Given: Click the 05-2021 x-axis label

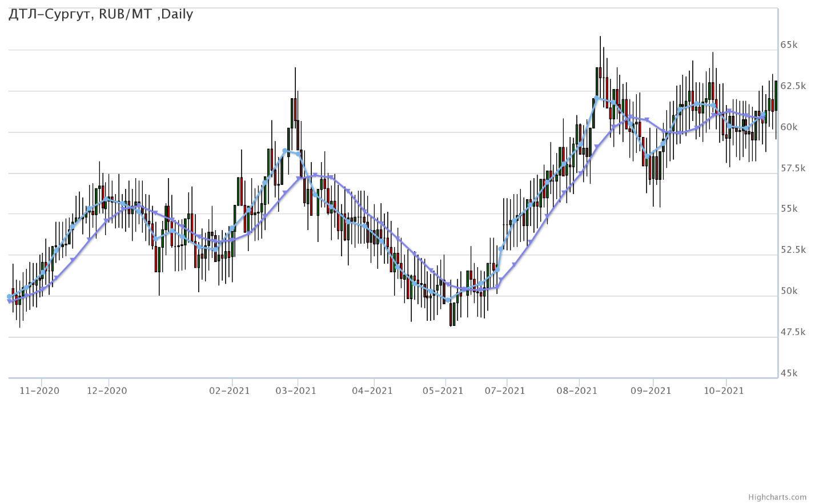Looking at the screenshot, I should tap(443, 390).
